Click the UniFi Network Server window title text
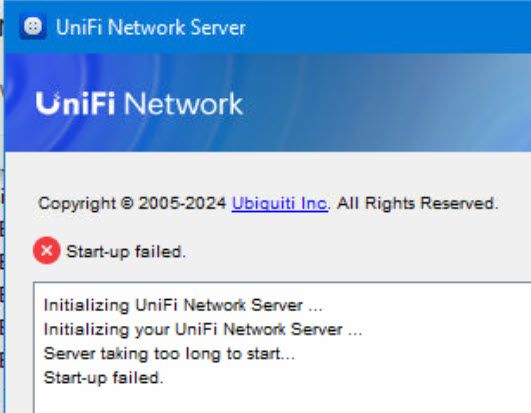The image size is (531, 413). (x=150, y=27)
